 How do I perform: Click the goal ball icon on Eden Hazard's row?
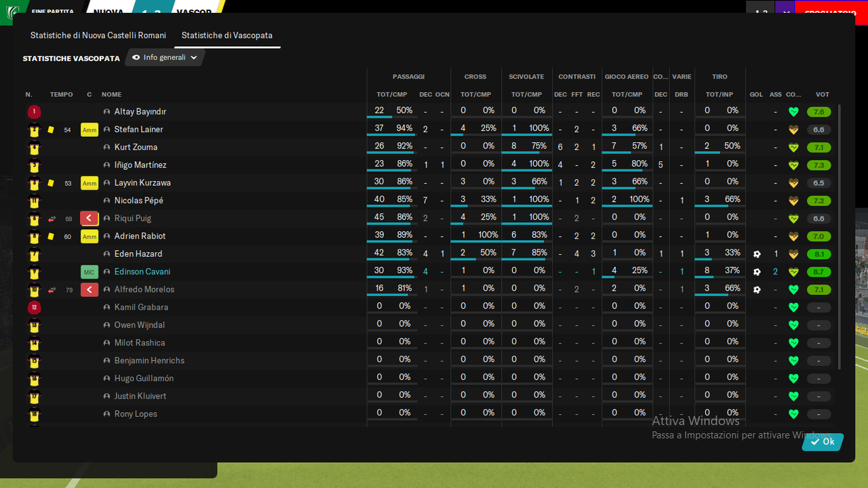tap(757, 254)
